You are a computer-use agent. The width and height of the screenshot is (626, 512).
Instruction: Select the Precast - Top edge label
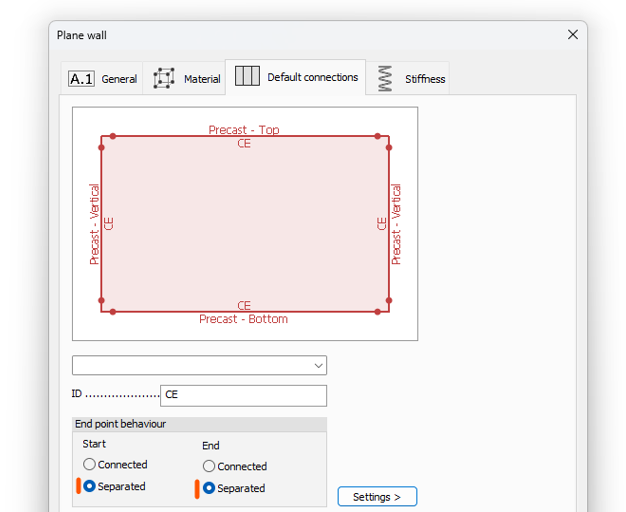pos(244,130)
